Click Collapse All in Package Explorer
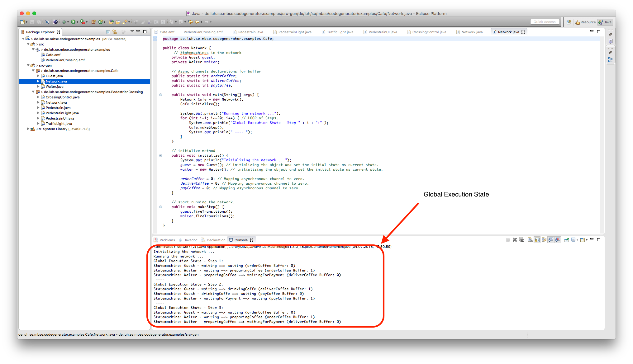 pos(108,32)
